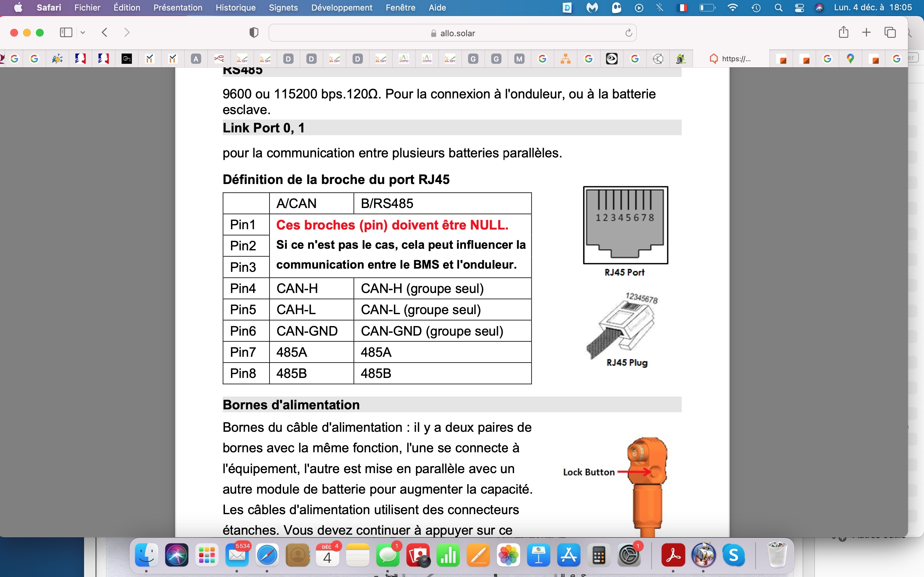Click the Safari share icon
The height and width of the screenshot is (577, 924).
point(843,32)
